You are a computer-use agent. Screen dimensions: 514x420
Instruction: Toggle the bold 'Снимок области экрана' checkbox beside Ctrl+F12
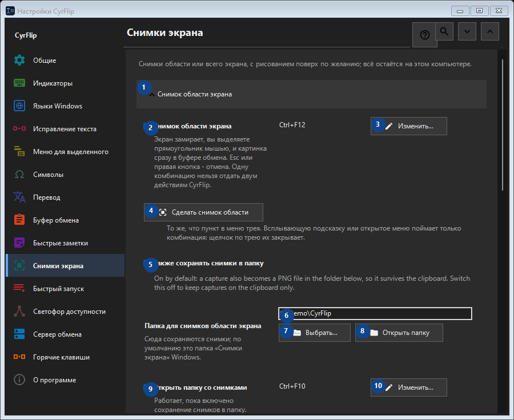tap(147, 127)
